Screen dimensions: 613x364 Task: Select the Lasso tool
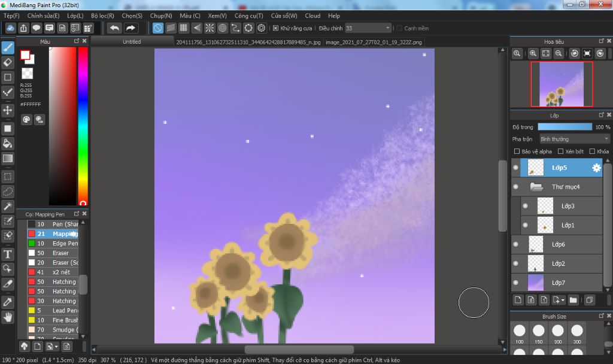pyautogui.click(x=8, y=192)
